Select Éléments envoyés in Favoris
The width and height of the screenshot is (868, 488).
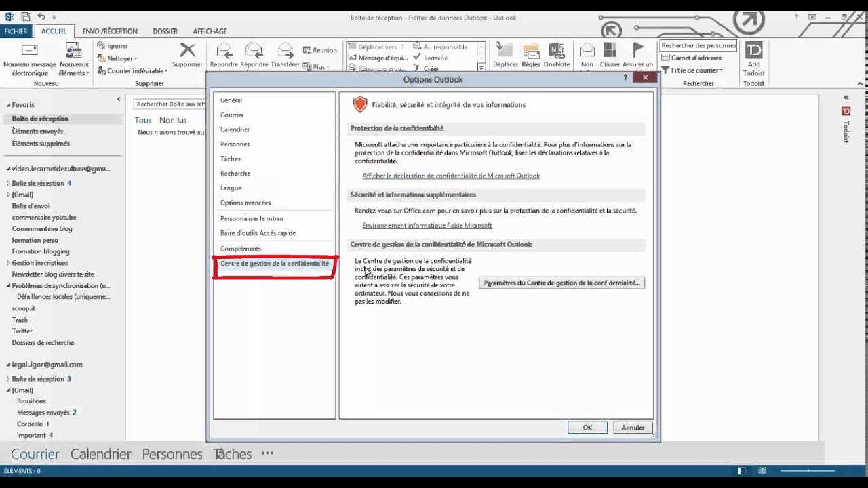37,131
